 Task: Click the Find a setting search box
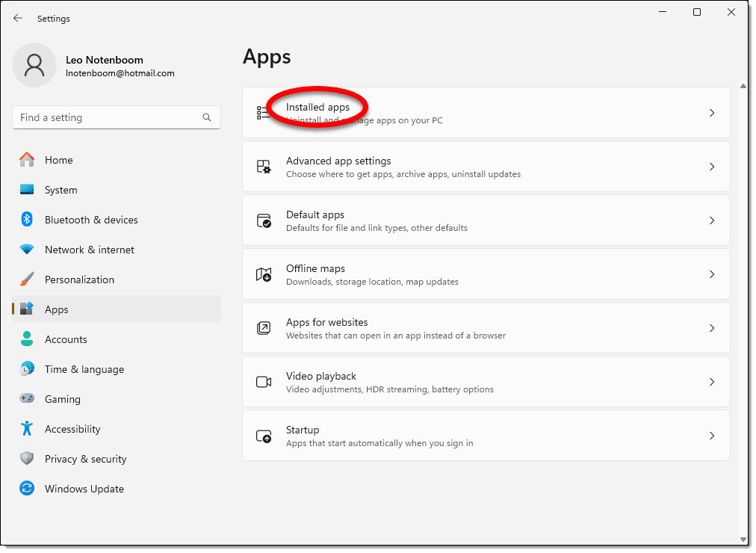point(108,117)
